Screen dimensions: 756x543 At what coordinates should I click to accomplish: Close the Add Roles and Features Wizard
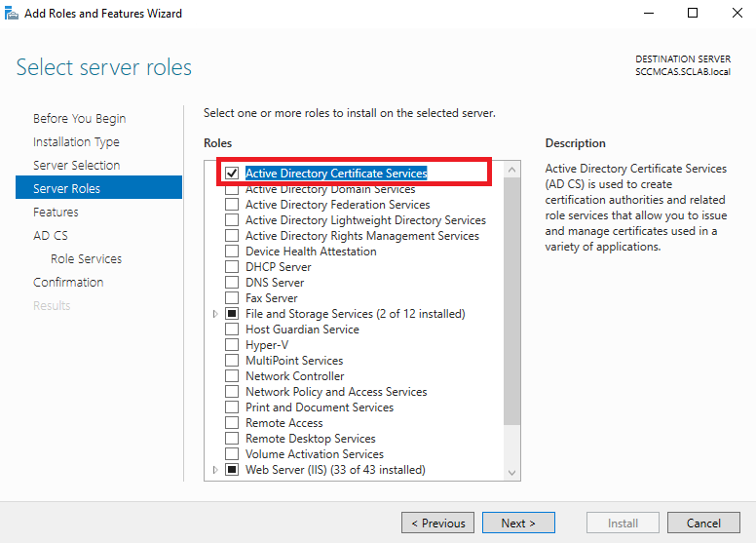(x=737, y=13)
